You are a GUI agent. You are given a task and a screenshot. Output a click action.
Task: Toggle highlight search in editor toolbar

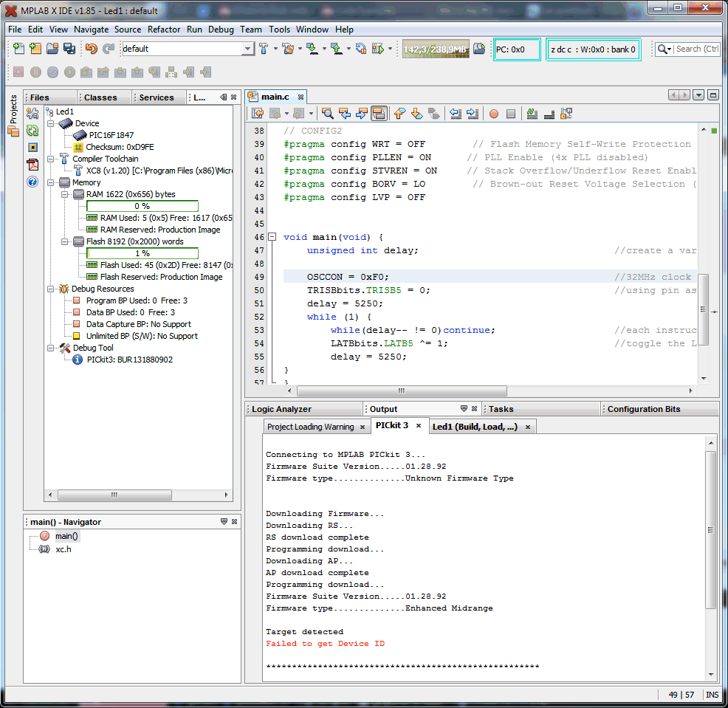pos(378,114)
